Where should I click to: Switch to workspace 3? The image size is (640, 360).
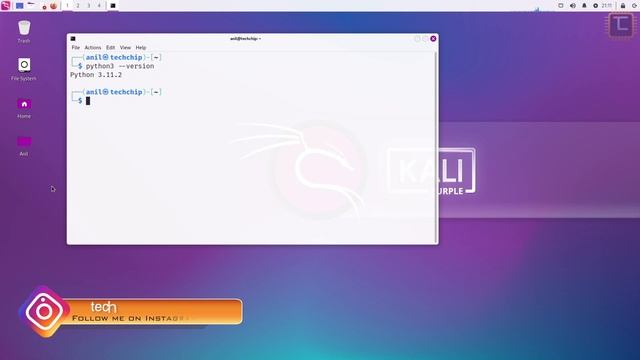pos(89,6)
